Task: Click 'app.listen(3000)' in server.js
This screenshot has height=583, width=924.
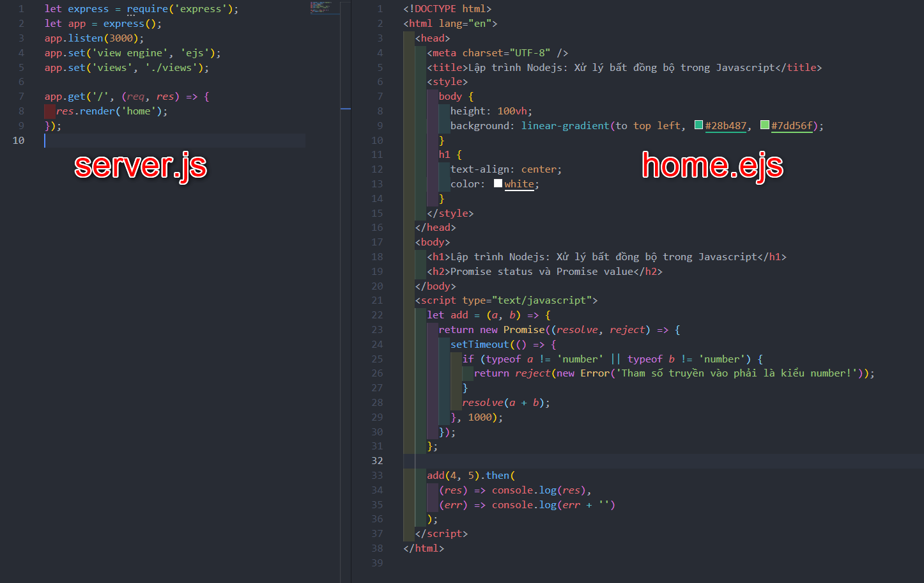Action: point(91,38)
